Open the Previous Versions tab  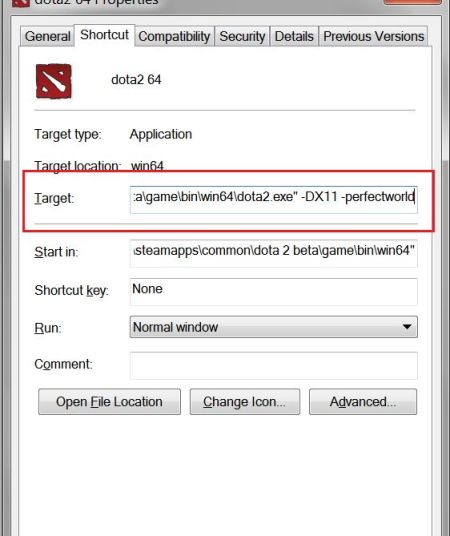[x=373, y=36]
